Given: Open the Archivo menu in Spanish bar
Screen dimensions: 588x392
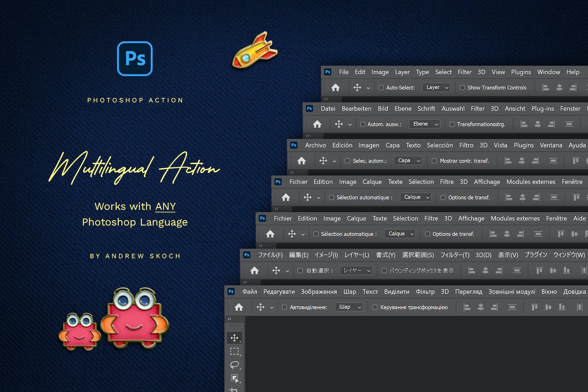Looking at the screenshot, I should coord(315,145).
